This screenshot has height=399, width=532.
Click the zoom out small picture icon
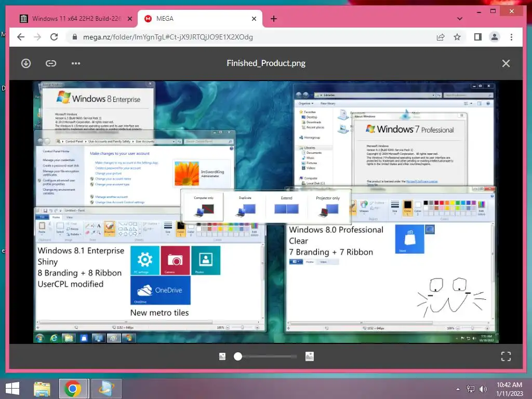pyautogui.click(x=222, y=356)
